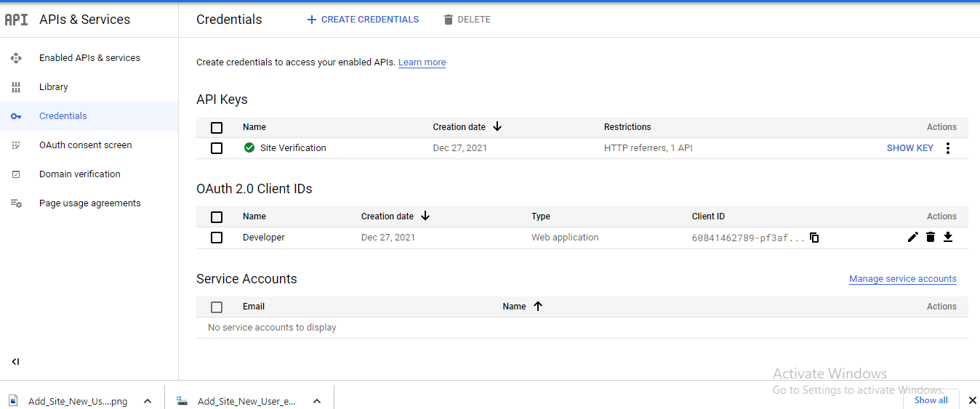980x409 pixels.
Task: Click the Domain verification icon
Action: [x=16, y=174]
